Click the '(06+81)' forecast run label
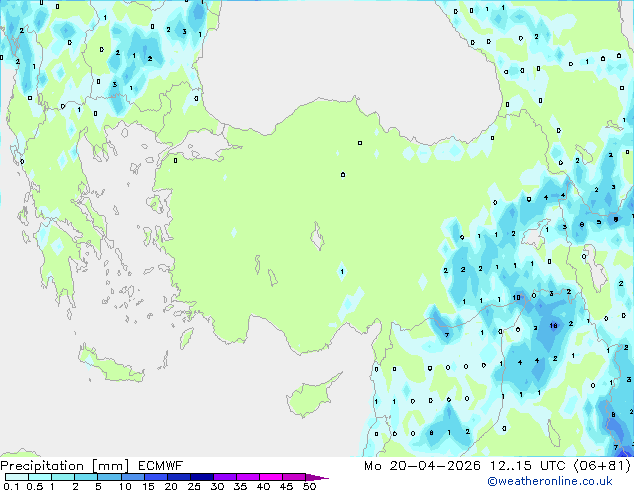Screen dimensions: 634x490 (602, 466)
